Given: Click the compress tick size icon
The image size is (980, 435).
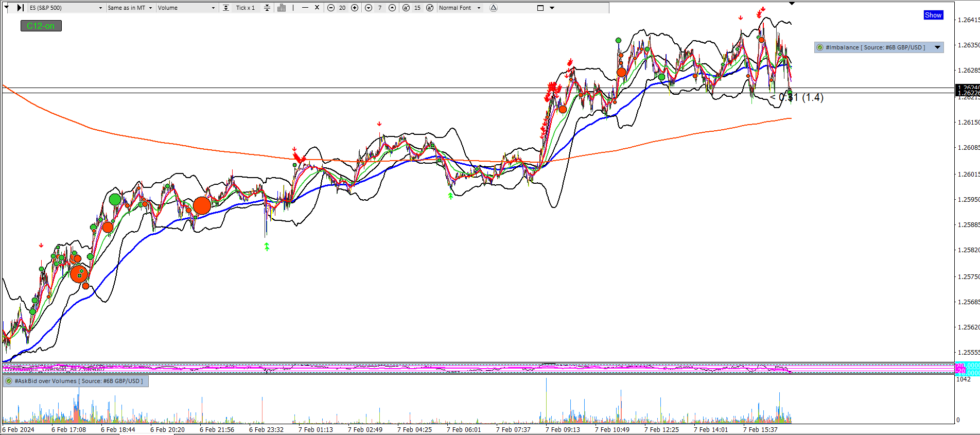Looking at the screenshot, I should 267,8.
